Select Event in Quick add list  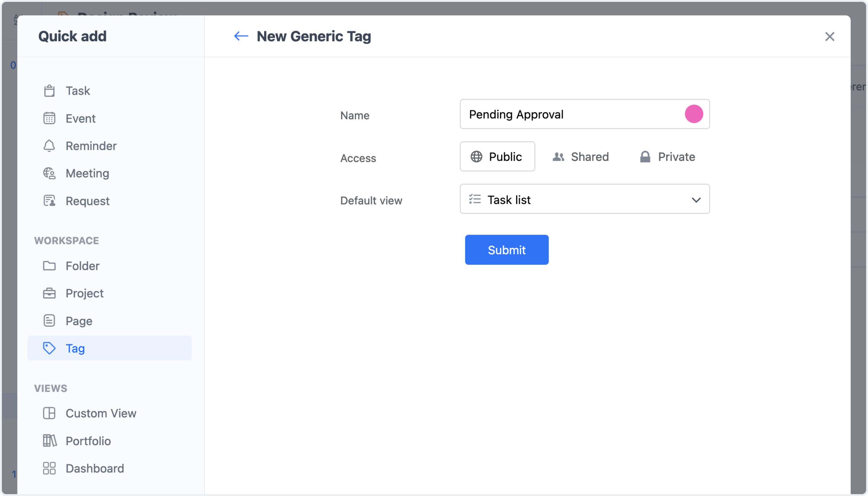tap(109, 118)
